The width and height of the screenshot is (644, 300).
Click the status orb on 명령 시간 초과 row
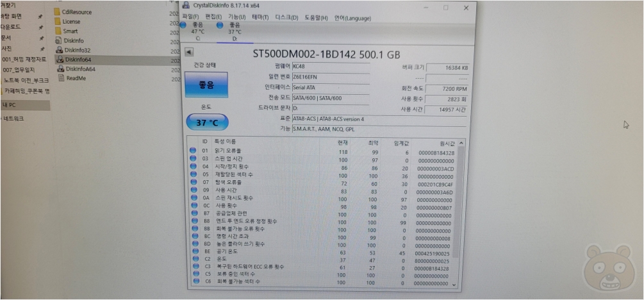click(x=194, y=236)
